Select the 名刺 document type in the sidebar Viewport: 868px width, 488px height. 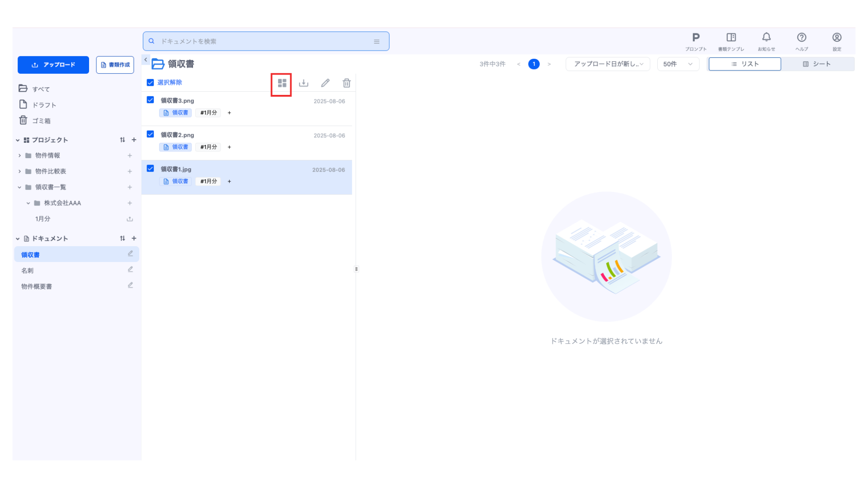[28, 271]
